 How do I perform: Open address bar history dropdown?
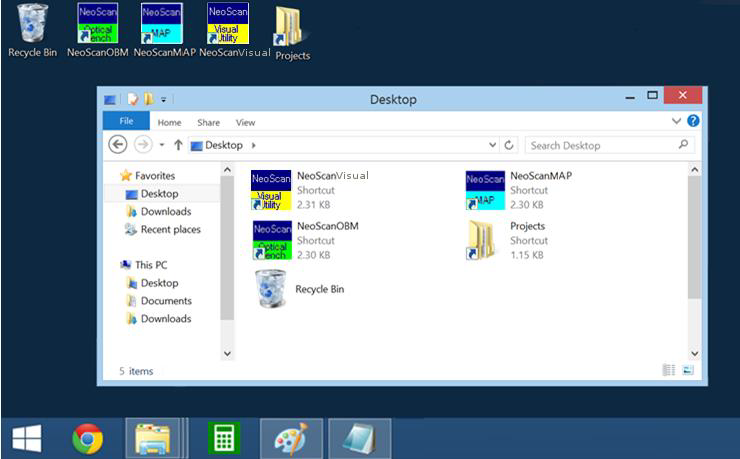[x=492, y=145]
